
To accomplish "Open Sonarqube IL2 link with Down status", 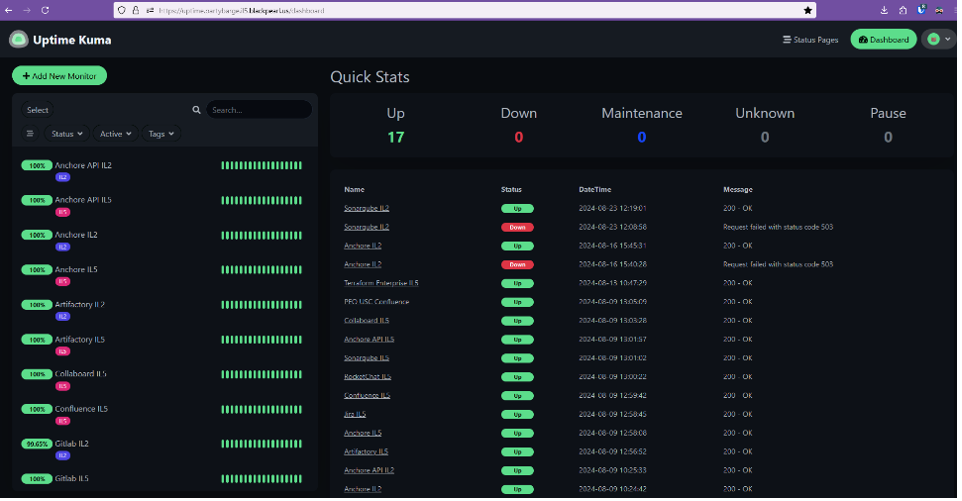I will coord(366,227).
